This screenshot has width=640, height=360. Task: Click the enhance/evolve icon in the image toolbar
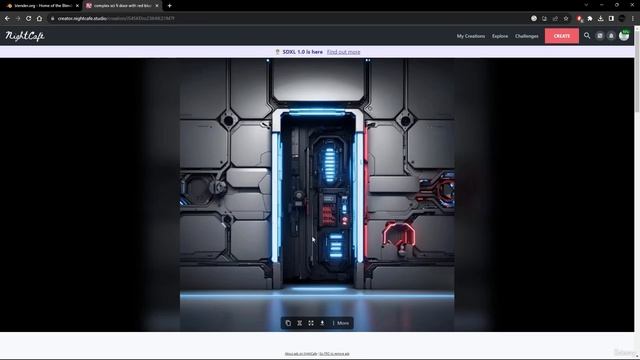300,323
